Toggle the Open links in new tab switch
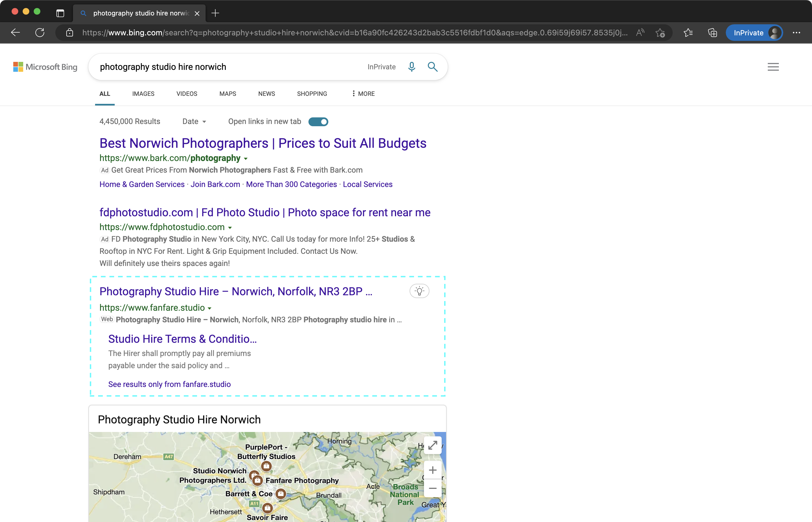The width and height of the screenshot is (812, 522). coord(318,121)
